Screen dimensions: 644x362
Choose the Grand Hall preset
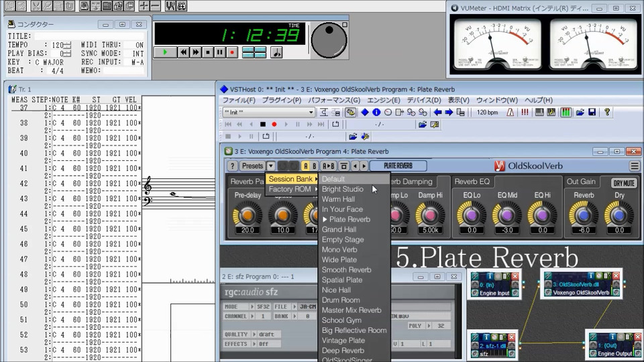point(354,229)
